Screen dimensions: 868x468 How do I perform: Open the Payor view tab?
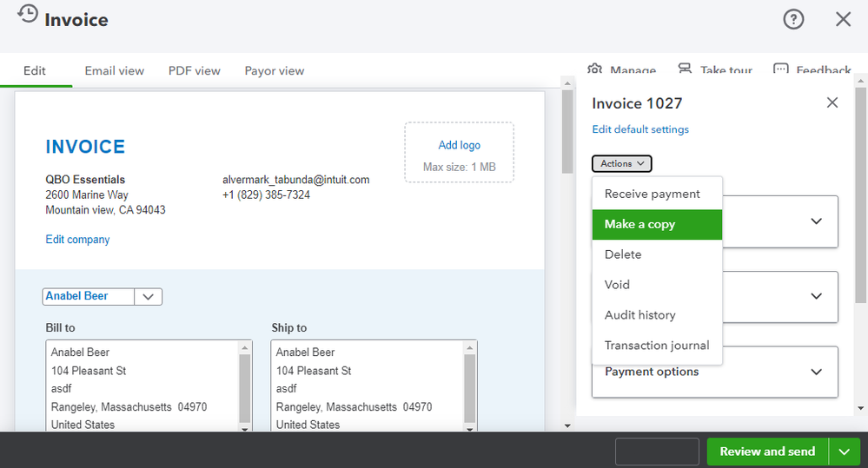[274, 71]
